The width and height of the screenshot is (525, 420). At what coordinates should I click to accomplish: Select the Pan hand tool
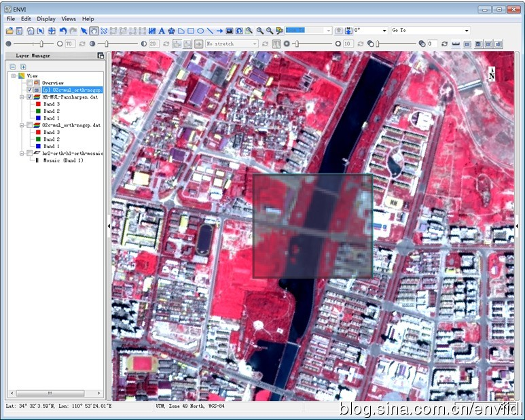tap(94, 31)
